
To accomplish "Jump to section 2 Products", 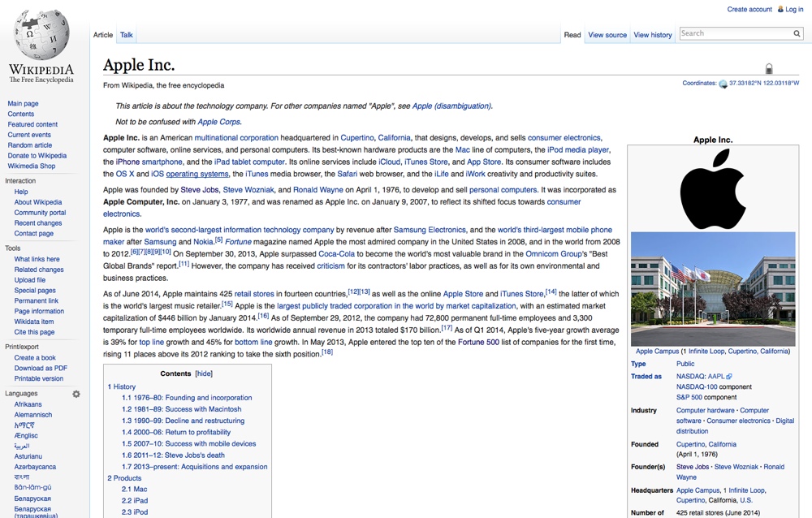I will (124, 478).
